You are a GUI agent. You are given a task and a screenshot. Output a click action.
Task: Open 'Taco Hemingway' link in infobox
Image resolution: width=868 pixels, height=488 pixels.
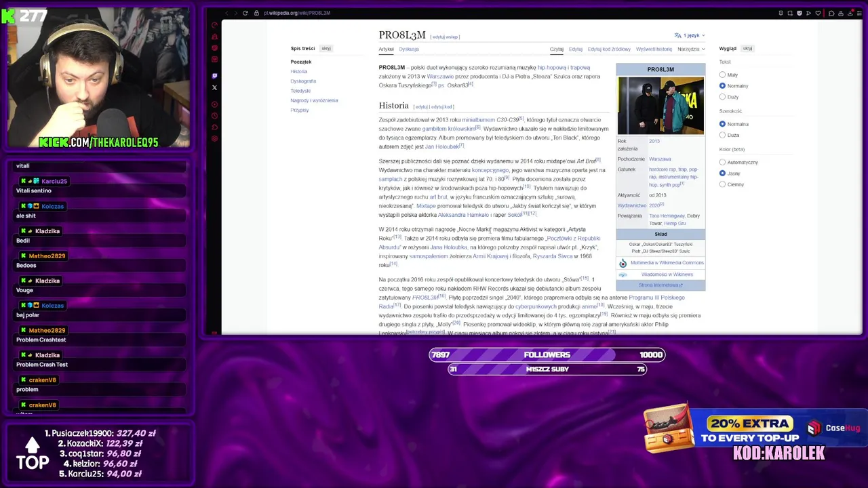[667, 216]
